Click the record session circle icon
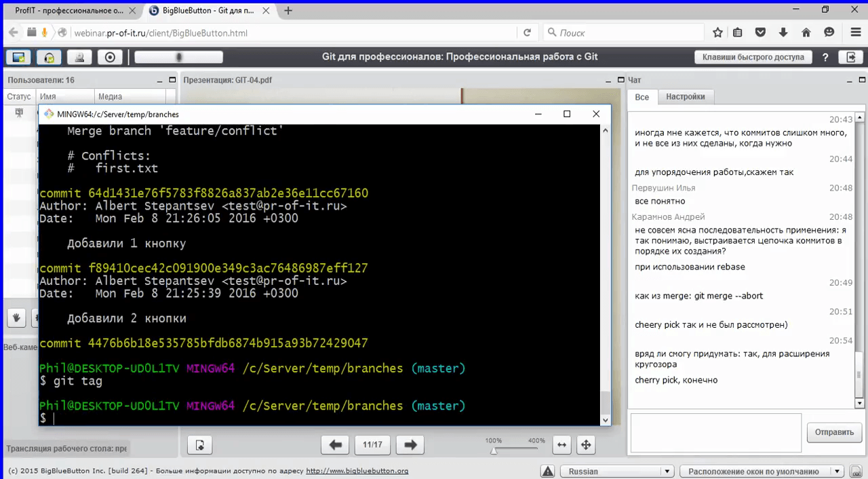This screenshot has width=868, height=479. [x=110, y=58]
